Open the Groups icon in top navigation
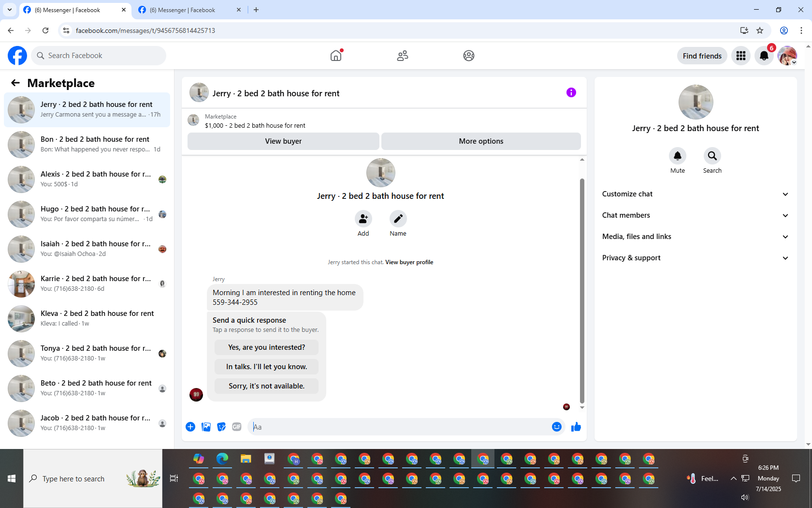The image size is (812, 508). point(469,56)
